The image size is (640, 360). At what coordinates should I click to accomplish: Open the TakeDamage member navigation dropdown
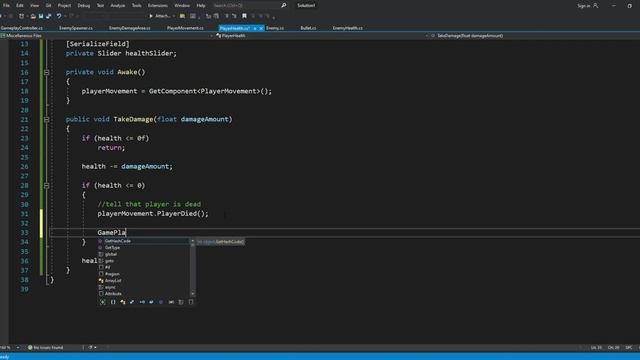pyautogui.click(x=535, y=36)
